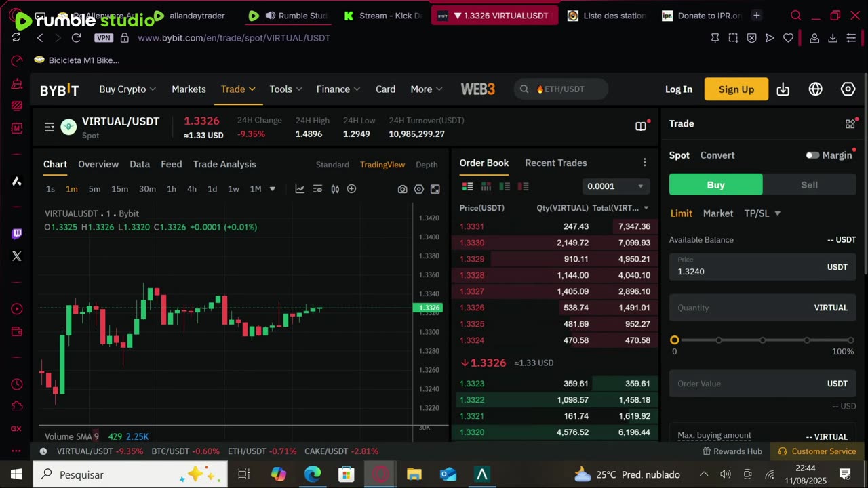Open Windows Start menu
This screenshot has width=868, height=488.
click(x=16, y=474)
